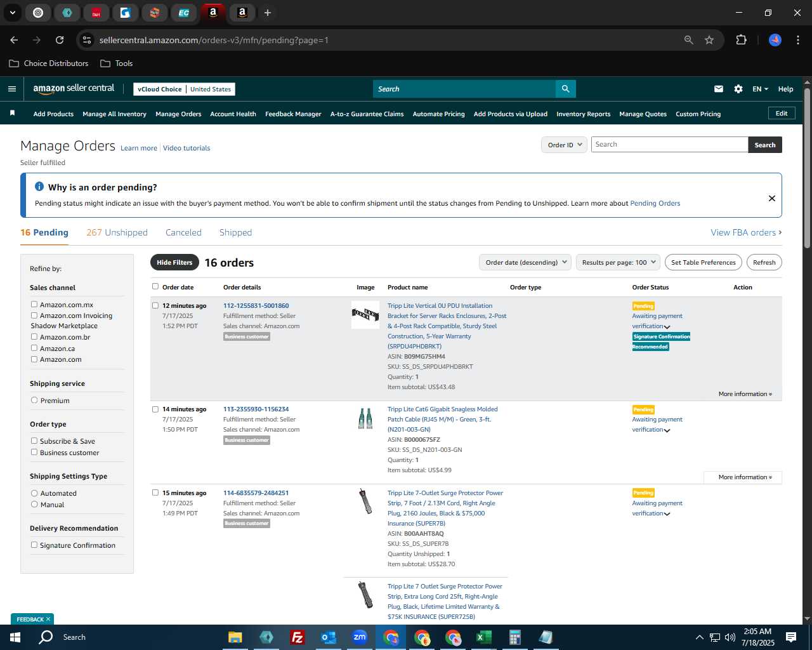Open the browser tab list dropdown
812x650 pixels.
coord(12,13)
